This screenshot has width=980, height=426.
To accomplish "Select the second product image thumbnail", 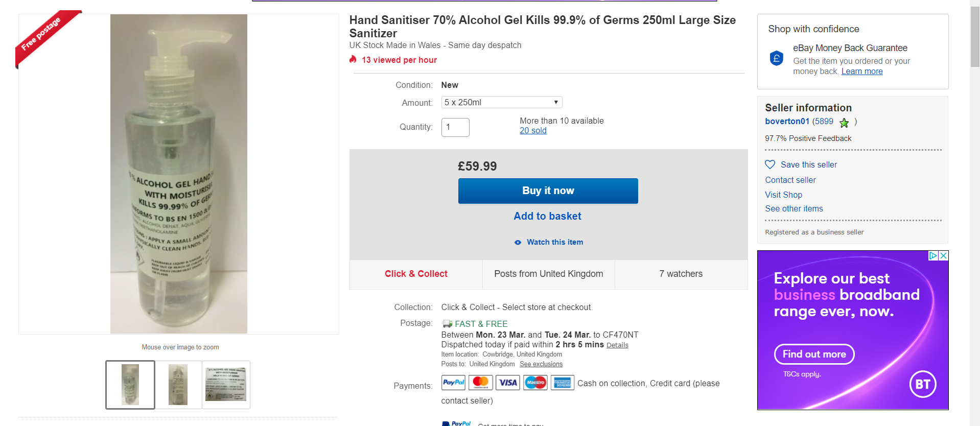I will click(x=178, y=385).
